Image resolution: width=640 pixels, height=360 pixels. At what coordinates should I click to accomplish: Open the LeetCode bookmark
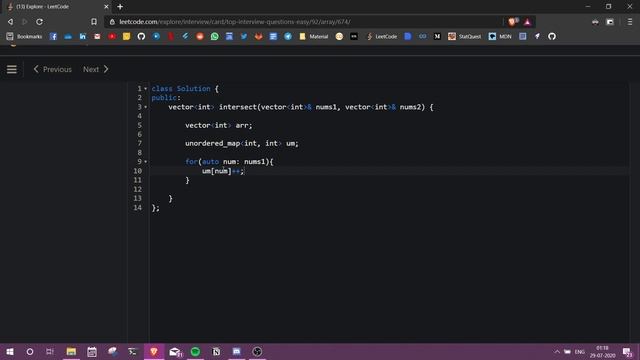click(x=382, y=36)
